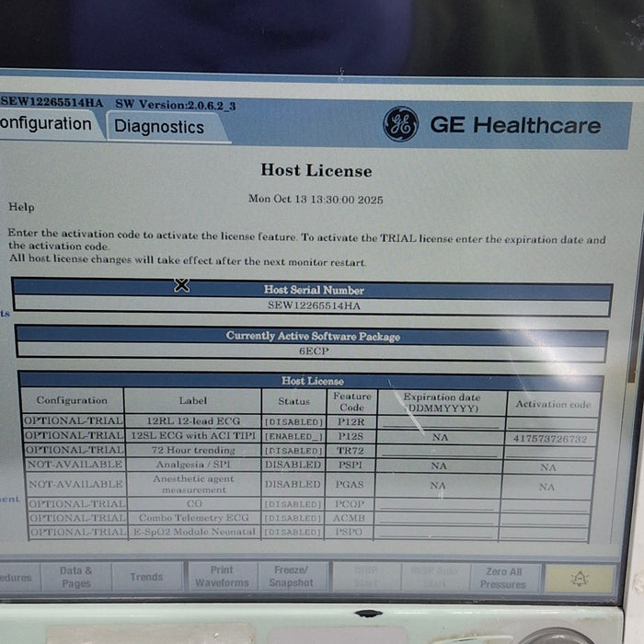Viewport: 644px width, 644px height.
Task: Click the P12R feature code cell
Action: [x=351, y=421]
